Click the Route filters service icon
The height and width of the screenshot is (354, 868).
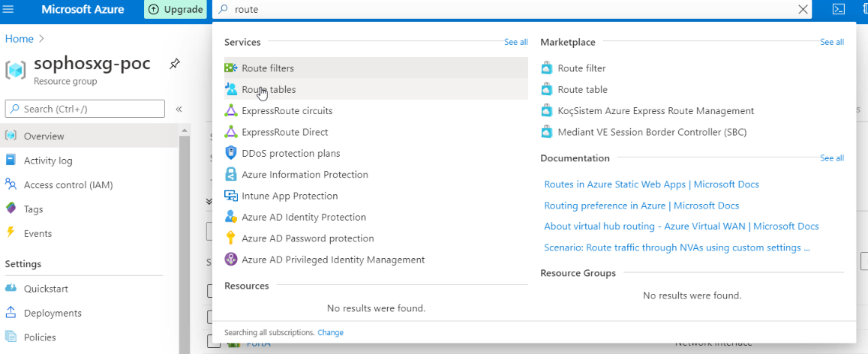pos(231,68)
